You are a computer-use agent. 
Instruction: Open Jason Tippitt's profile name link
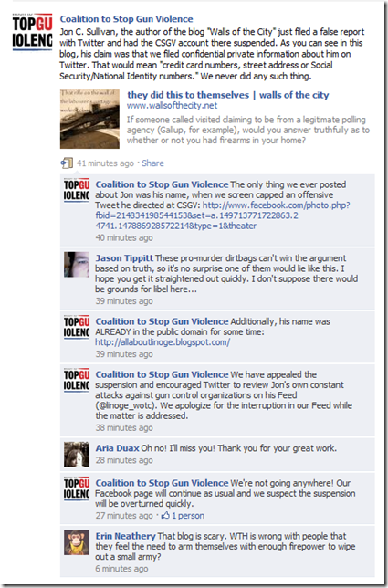coord(124,258)
